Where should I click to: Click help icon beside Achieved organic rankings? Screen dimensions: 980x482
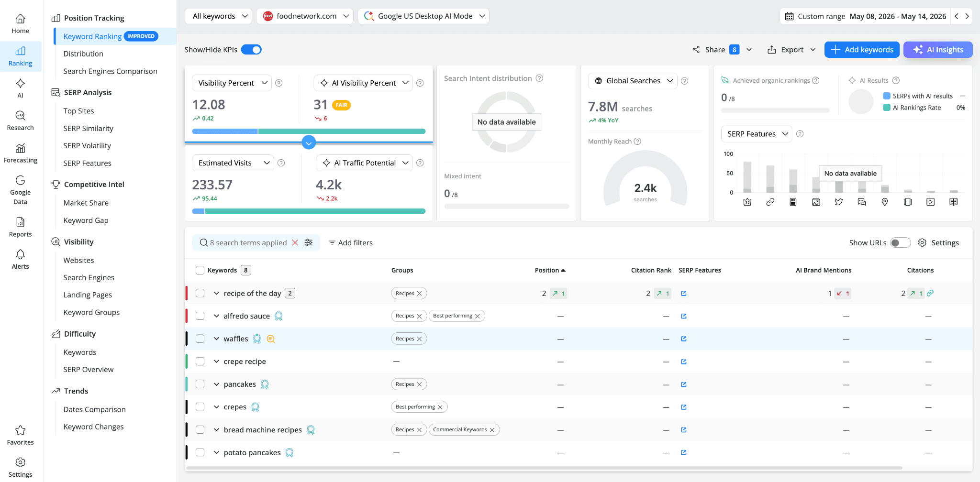(x=816, y=80)
